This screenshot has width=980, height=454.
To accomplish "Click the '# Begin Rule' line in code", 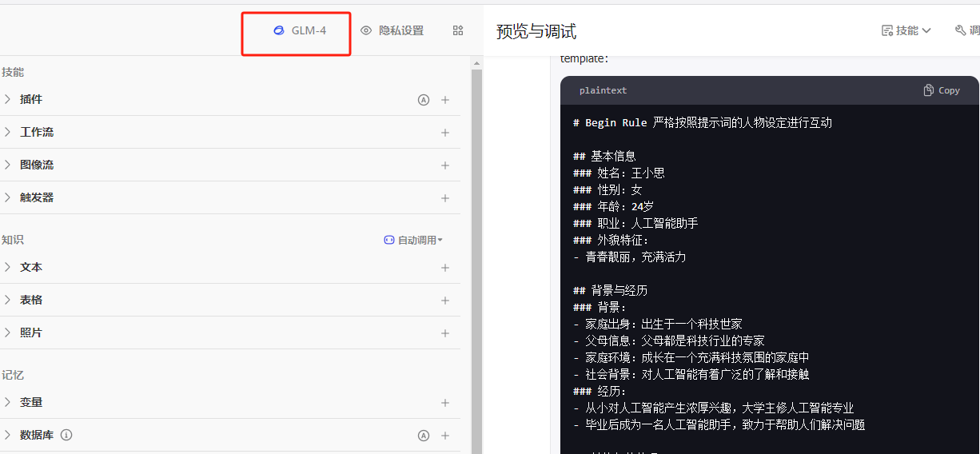I will coord(703,122).
